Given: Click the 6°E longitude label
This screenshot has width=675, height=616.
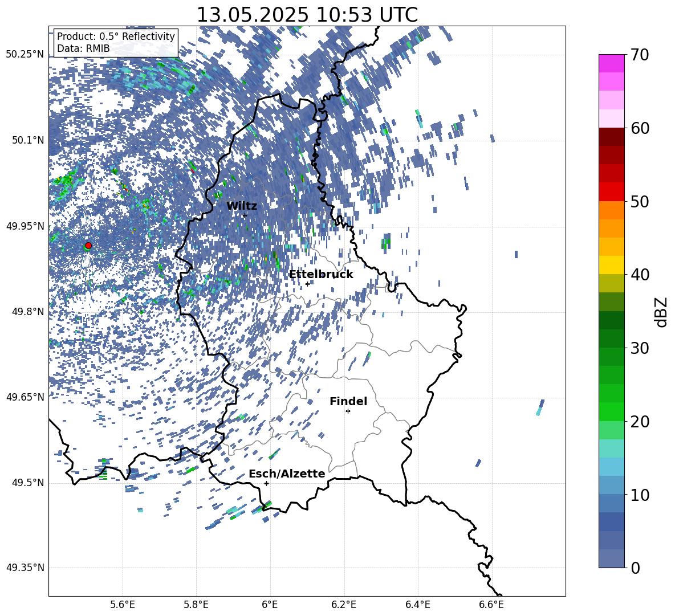Looking at the screenshot, I should point(270,605).
